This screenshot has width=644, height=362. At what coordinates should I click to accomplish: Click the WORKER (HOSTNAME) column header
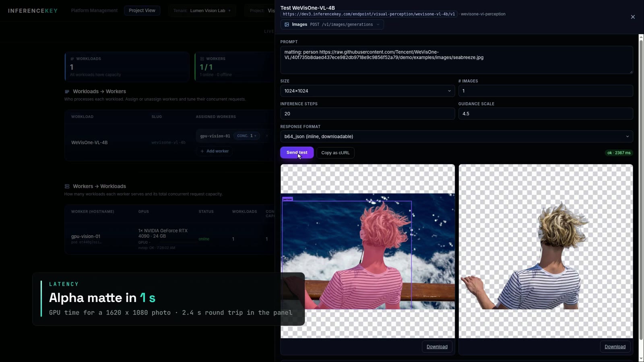pyautogui.click(x=93, y=212)
